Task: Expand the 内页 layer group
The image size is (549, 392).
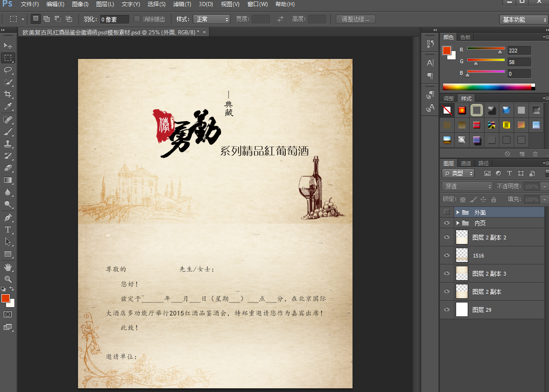Action: pyautogui.click(x=457, y=223)
